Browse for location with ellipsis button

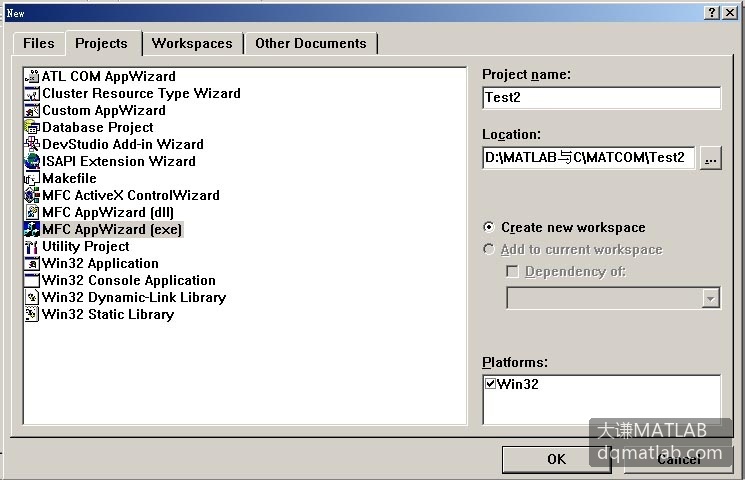711,158
